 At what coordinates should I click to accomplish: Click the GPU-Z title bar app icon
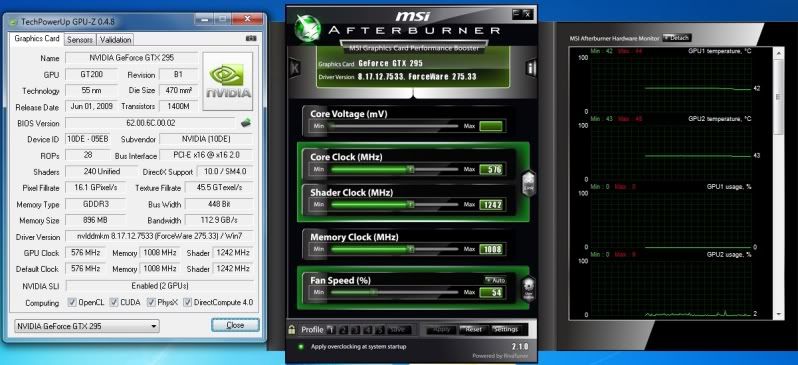click(x=13, y=21)
